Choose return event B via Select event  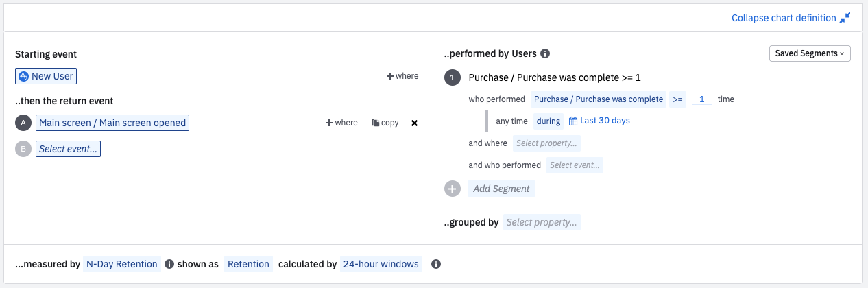(68, 149)
